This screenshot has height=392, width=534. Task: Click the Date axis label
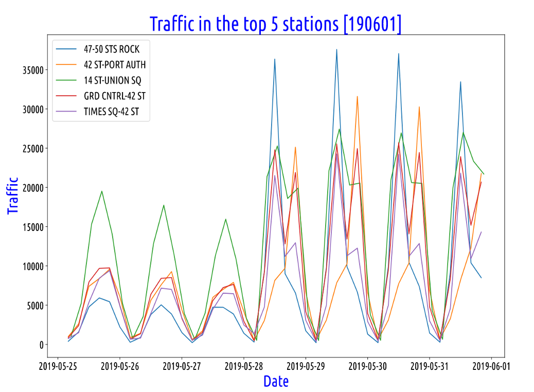pyautogui.click(x=276, y=380)
